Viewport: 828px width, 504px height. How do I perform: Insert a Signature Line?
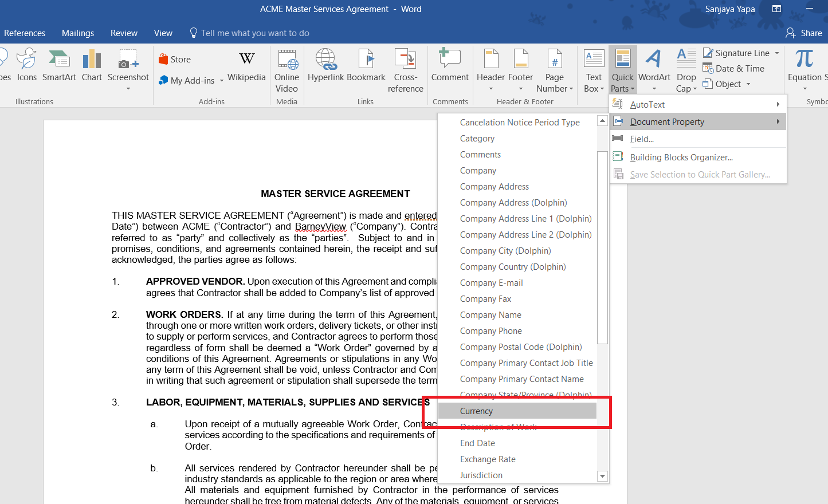tap(736, 53)
